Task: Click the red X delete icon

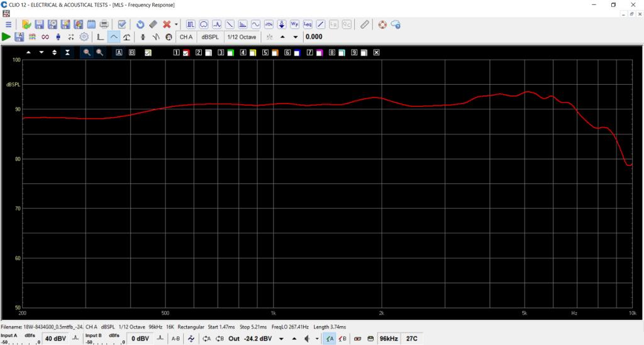Action: (x=166, y=25)
